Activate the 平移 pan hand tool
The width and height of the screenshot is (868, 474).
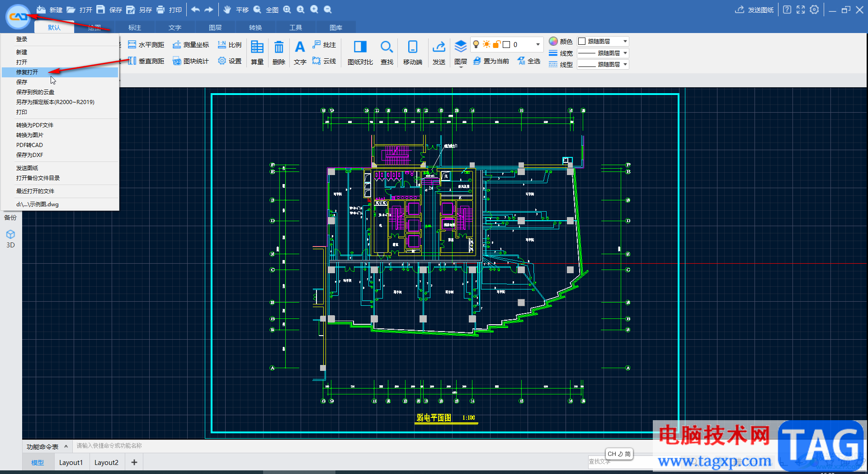(227, 9)
